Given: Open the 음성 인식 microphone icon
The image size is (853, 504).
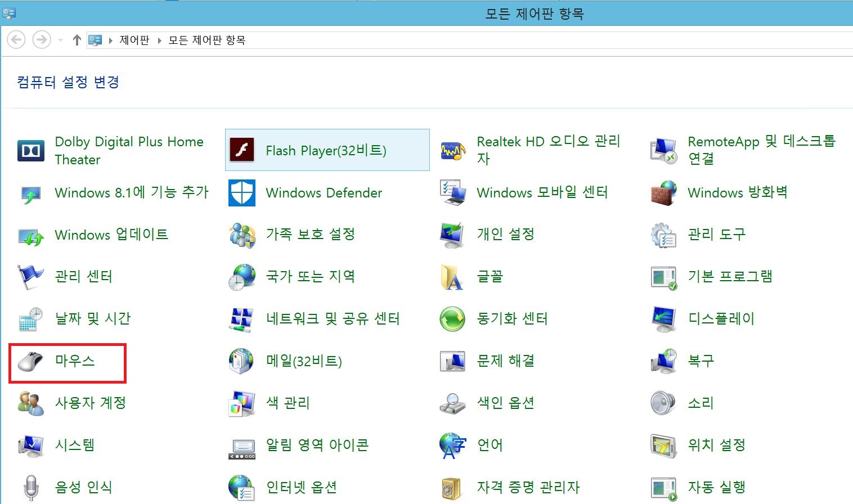Looking at the screenshot, I should [31, 488].
